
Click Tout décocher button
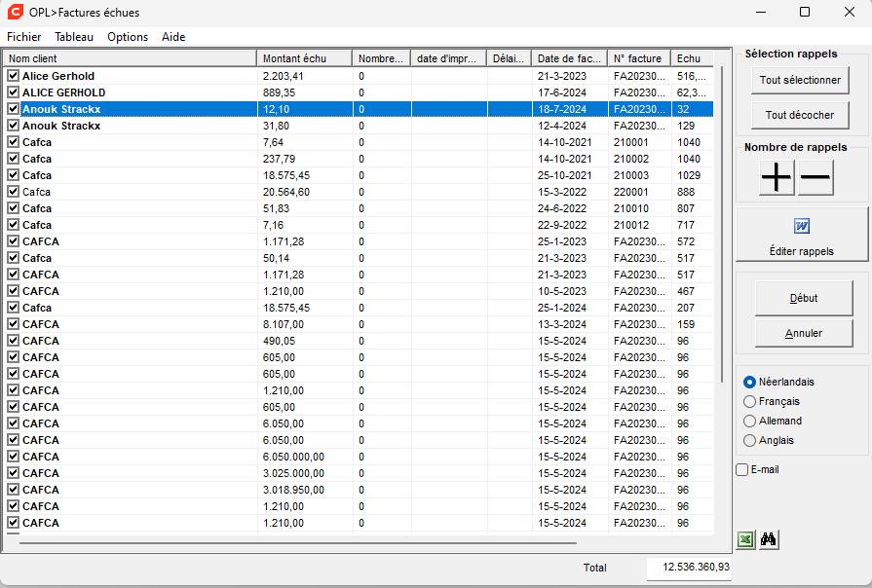[800, 115]
